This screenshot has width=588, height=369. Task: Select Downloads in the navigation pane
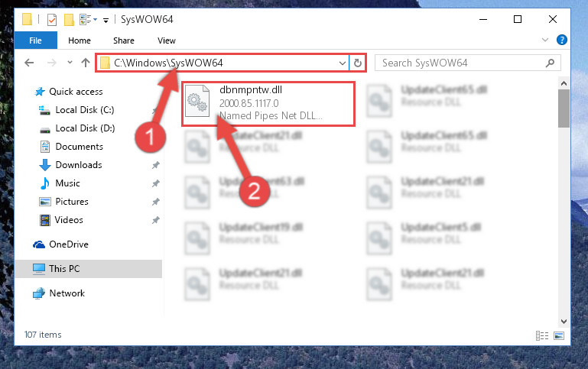click(79, 165)
